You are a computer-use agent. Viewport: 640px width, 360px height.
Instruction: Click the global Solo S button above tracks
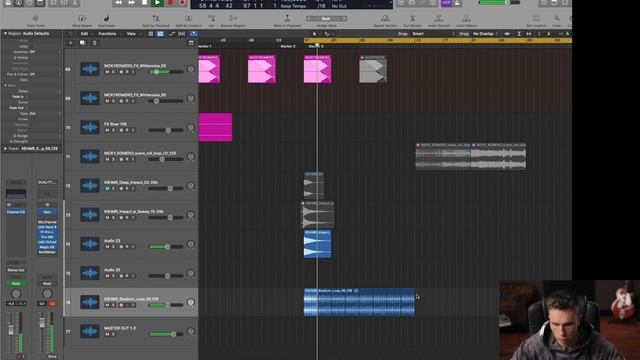94,42
